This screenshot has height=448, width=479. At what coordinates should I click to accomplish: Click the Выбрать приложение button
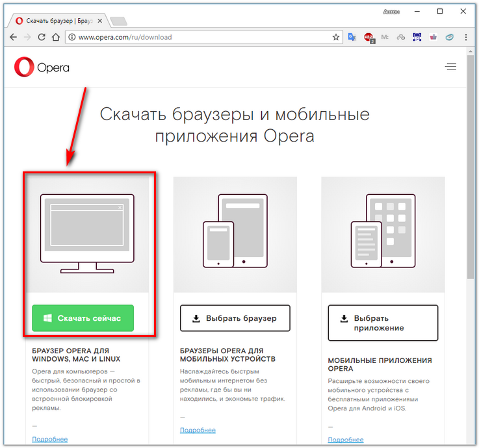point(383,323)
